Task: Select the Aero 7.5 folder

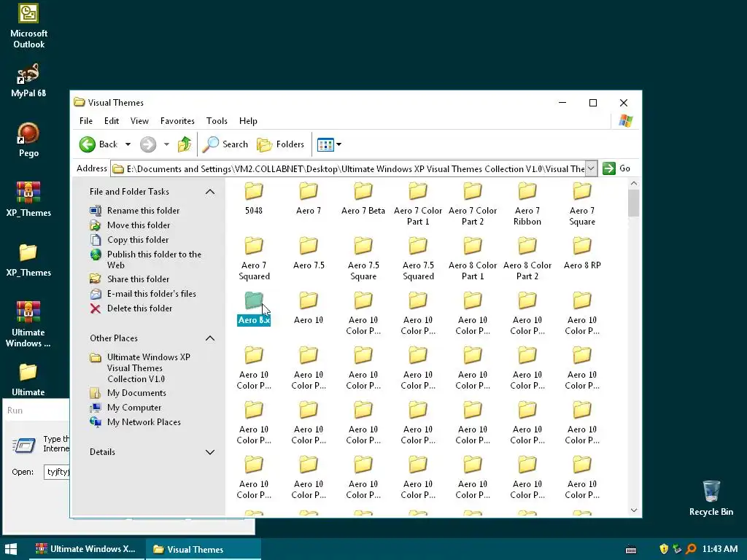Action: (309, 253)
